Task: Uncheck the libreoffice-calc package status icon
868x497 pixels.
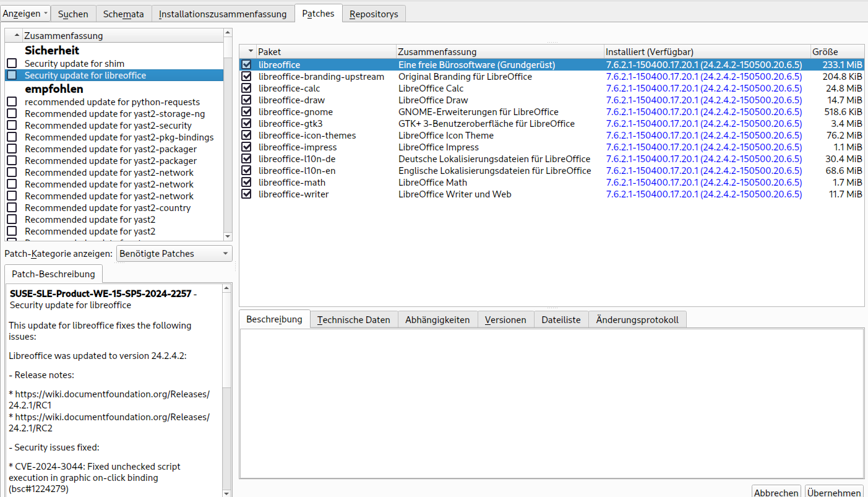Action: 247,89
